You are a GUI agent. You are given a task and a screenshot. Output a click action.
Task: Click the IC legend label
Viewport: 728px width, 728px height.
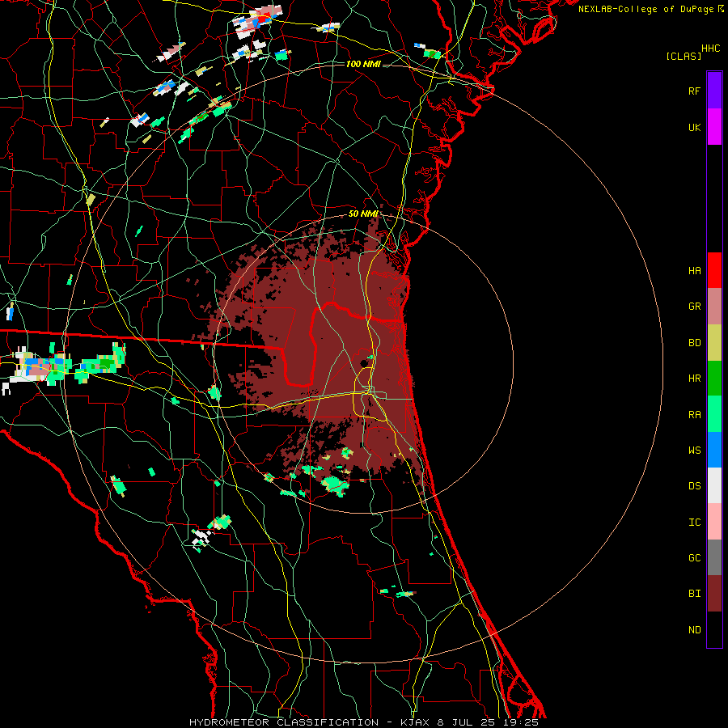coord(694,523)
